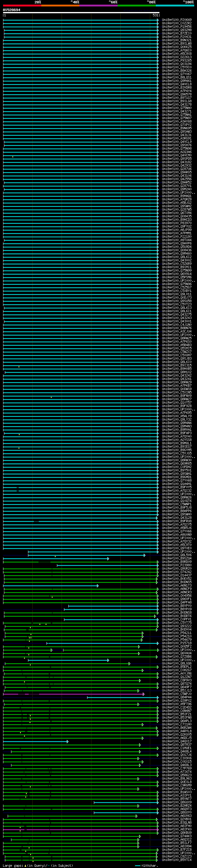Image resolution: width=197 pixels, height=868 pixels.
Task: Click label UniRef100_P22180
Action: point(177,236)
